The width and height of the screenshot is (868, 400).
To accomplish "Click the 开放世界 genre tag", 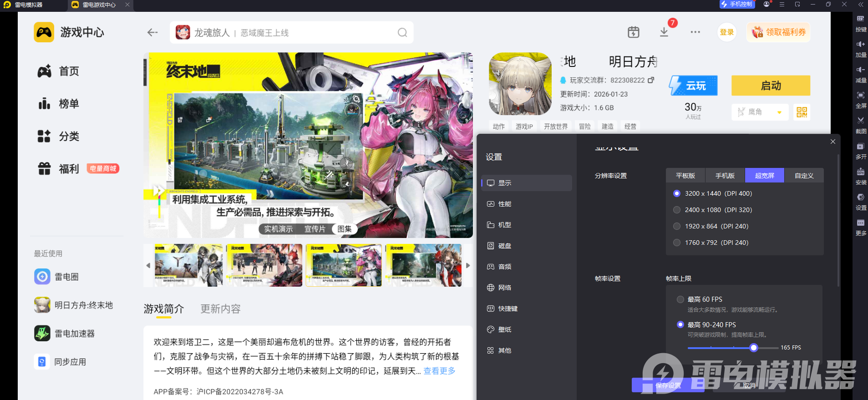I will [556, 127].
